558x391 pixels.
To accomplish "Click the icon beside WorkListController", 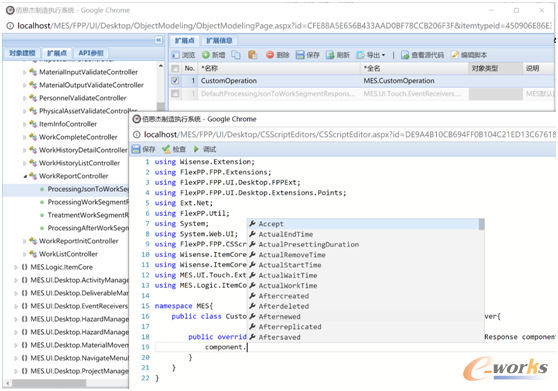I will click(33, 254).
